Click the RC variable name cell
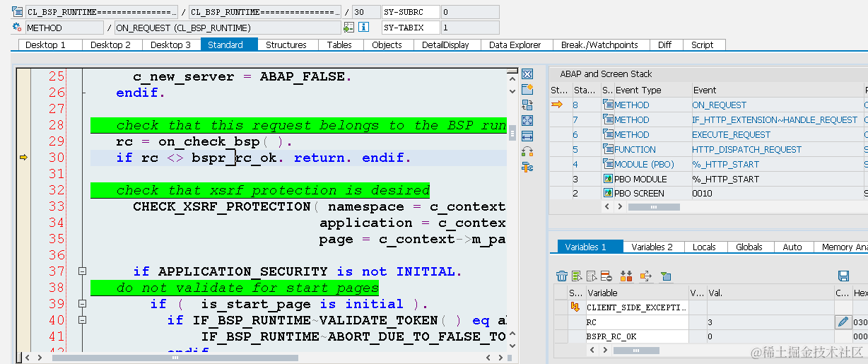868x364 pixels. click(x=636, y=322)
